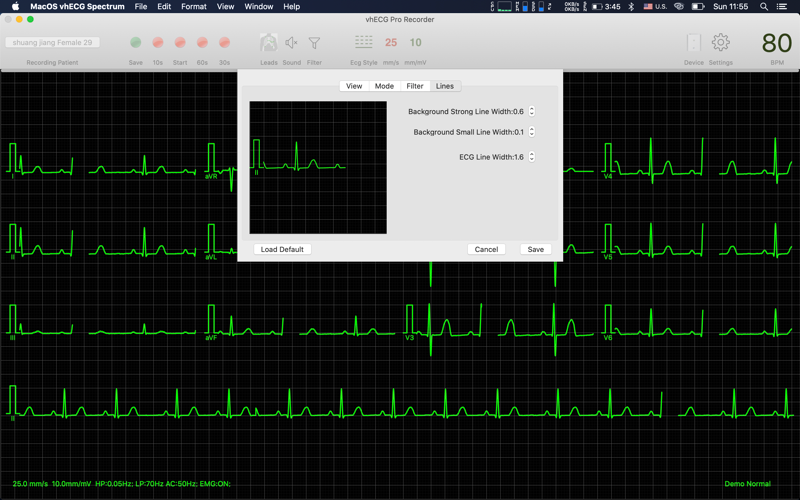Open the Filter funnel icon
Image resolution: width=800 pixels, height=500 pixels.
(314, 43)
